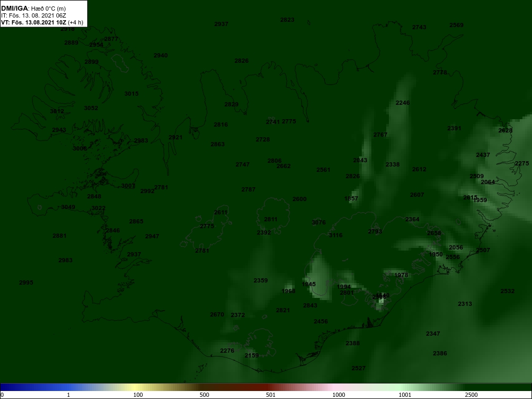This screenshot has height=399, width=532.
Task: Select the offshore value 2532
Action: coord(508,291)
